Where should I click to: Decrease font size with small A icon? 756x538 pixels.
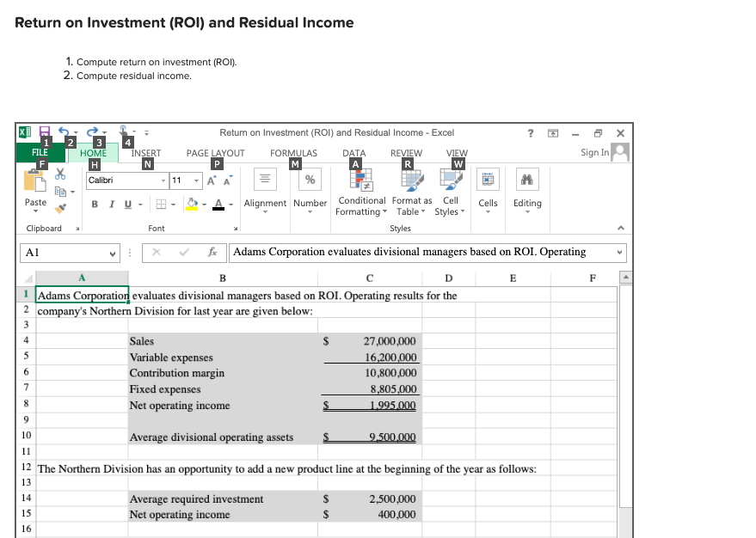coord(228,180)
